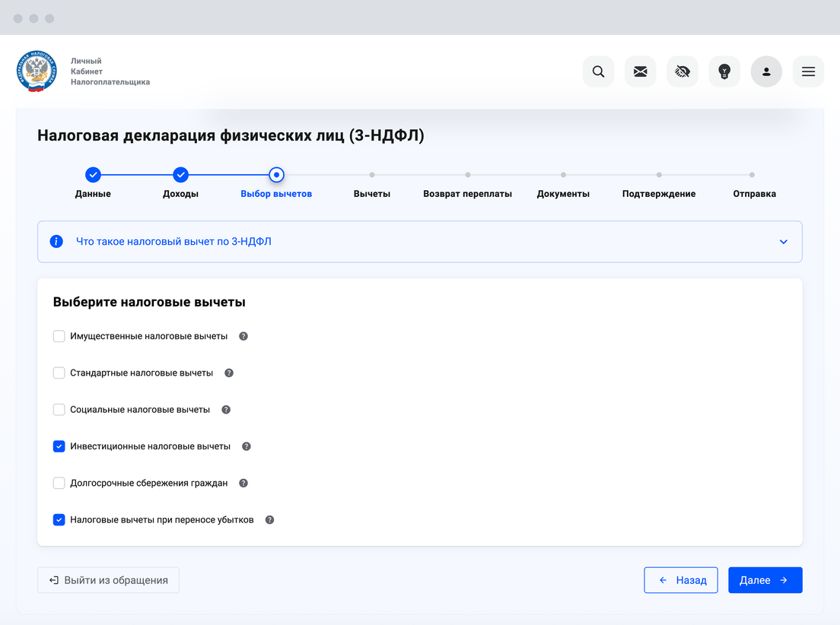The height and width of the screenshot is (625, 840).
Task: Show help for Стандартные налоговые вычеты
Action: click(229, 373)
